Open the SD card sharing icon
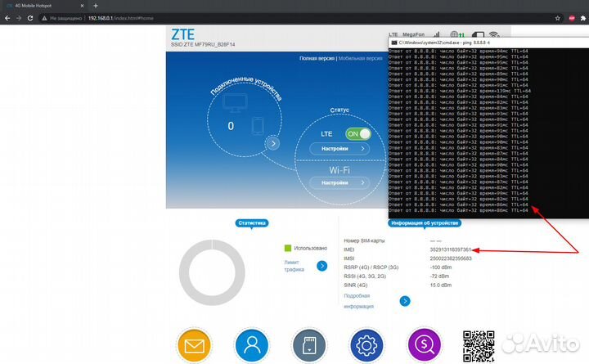589x364 pixels. coord(308,348)
